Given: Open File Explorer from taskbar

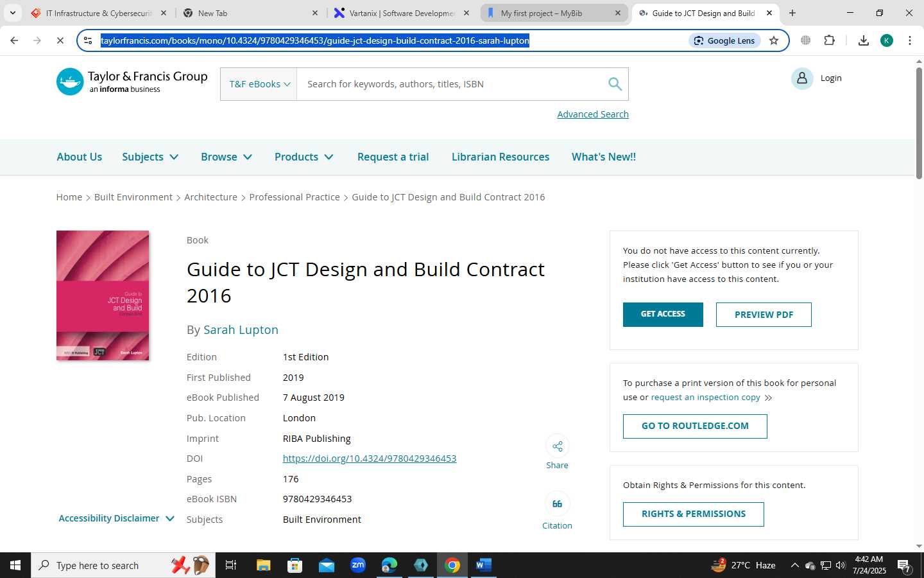Looking at the screenshot, I should pyautogui.click(x=263, y=565).
